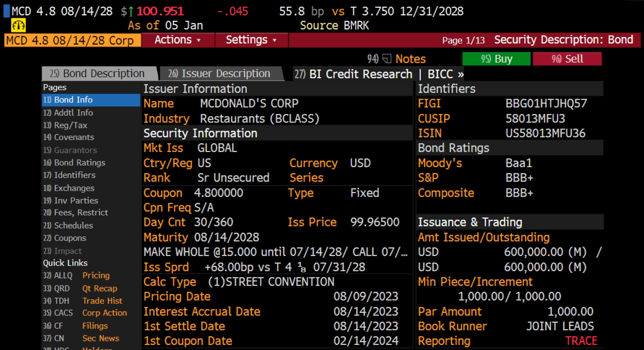The width and height of the screenshot is (644, 350).
Task: Click the MCD 4.8 08/14/28 Corp security field
Action: tap(73, 40)
